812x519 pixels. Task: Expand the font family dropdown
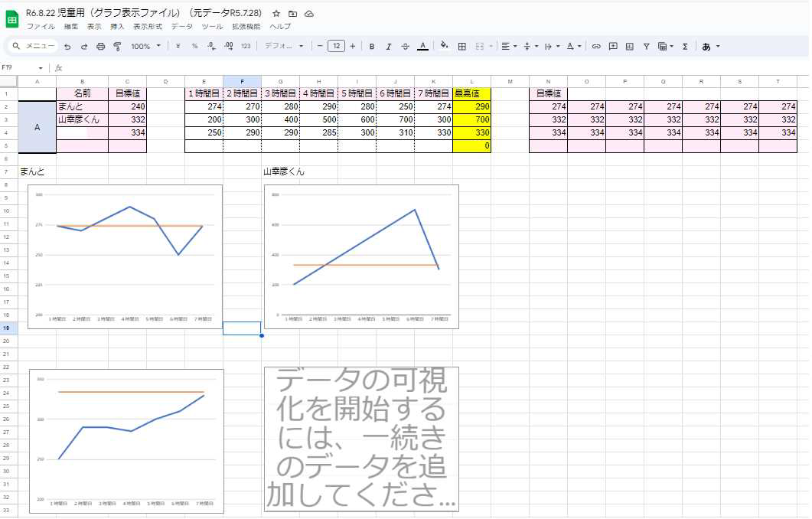point(284,47)
